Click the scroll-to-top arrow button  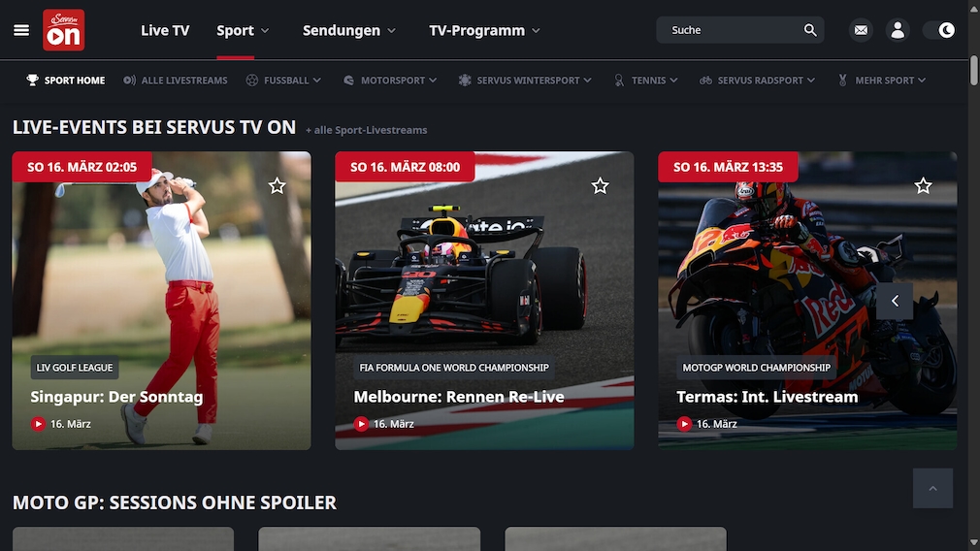[932, 488]
